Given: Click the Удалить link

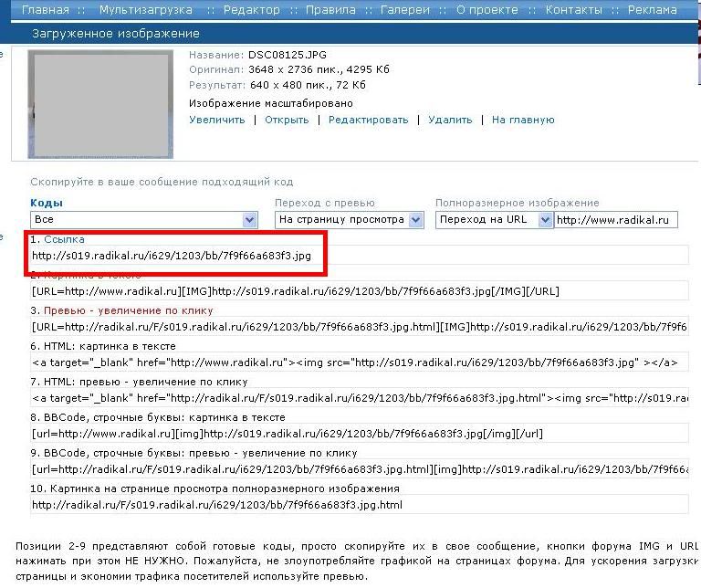Looking at the screenshot, I should click(450, 120).
